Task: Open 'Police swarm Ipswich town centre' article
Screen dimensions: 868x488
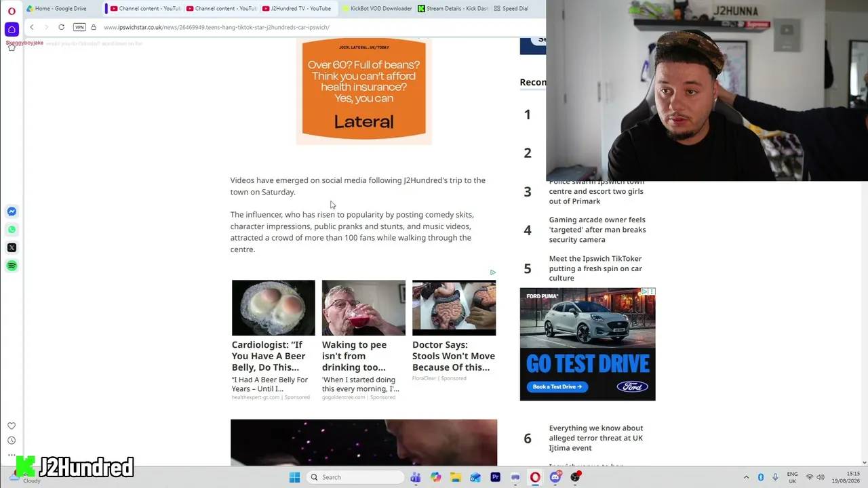Action: [596, 191]
